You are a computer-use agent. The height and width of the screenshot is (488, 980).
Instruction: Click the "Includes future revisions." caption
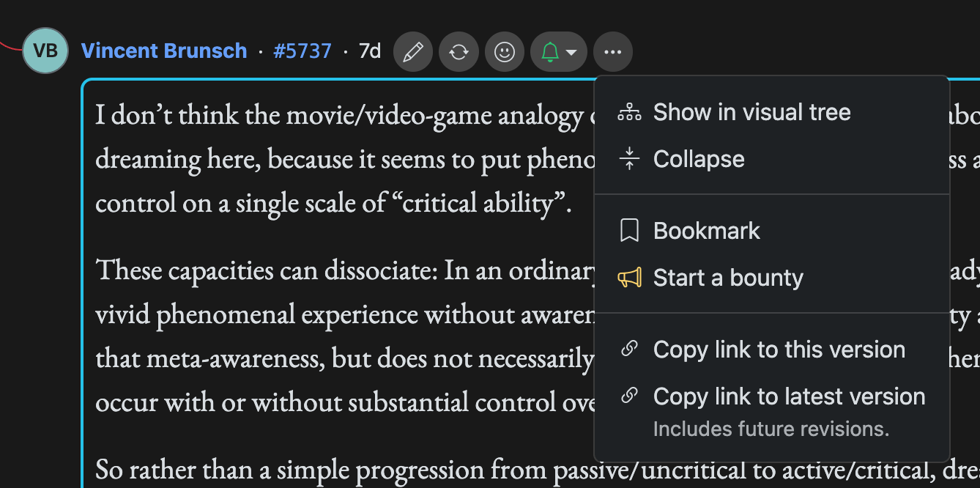[771, 429]
